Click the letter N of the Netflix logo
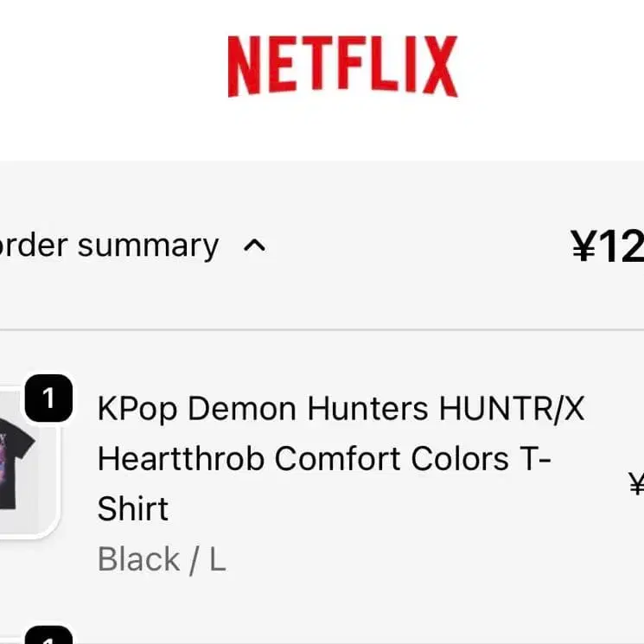 (244, 67)
